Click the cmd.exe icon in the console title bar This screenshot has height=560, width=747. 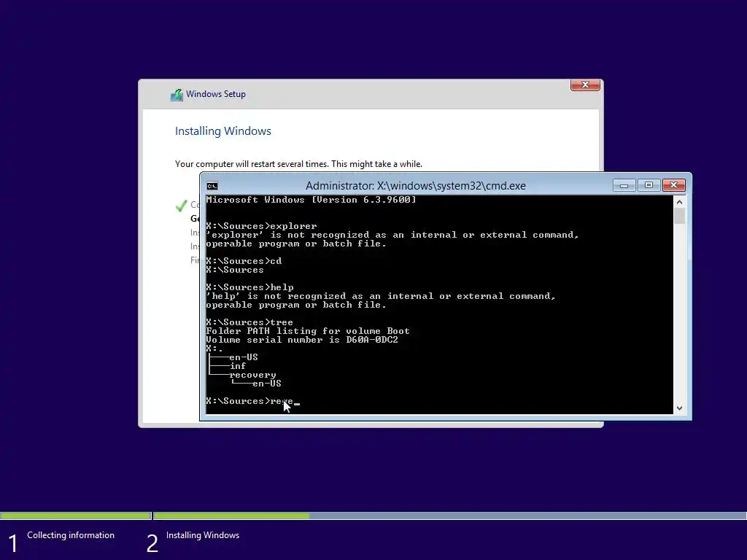coord(212,186)
